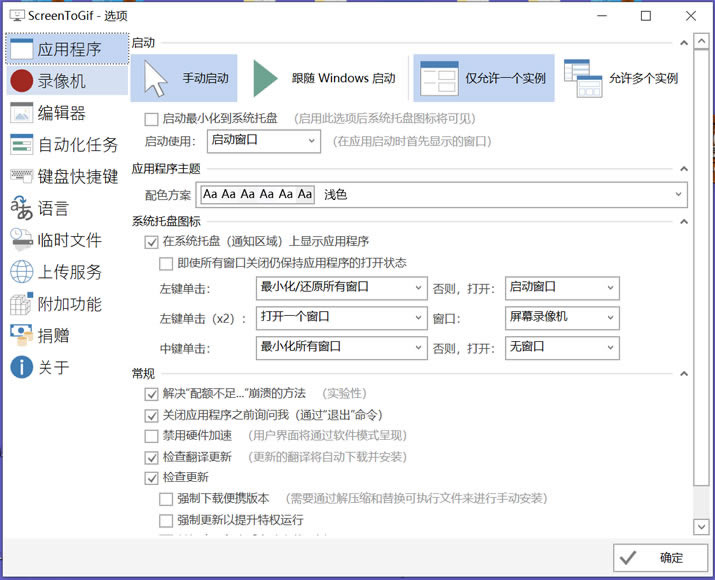This screenshot has width=715, height=580.
Task: Open the 捐赠 section
Action: pos(67,336)
